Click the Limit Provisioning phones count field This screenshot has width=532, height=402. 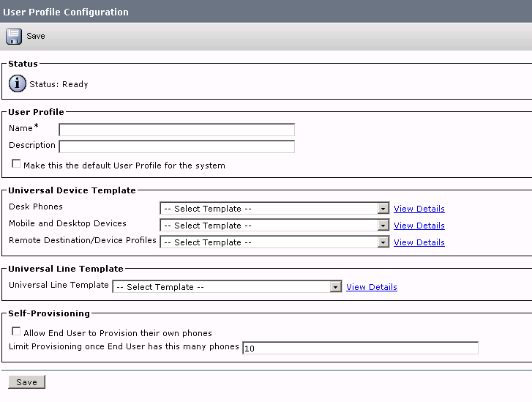(x=360, y=348)
